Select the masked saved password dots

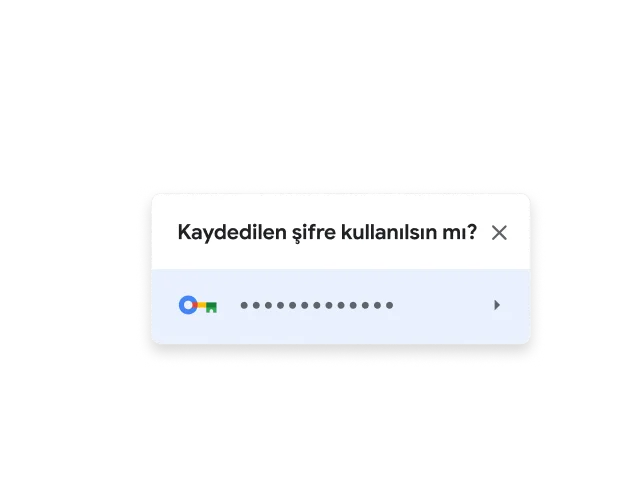pyautogui.click(x=317, y=305)
